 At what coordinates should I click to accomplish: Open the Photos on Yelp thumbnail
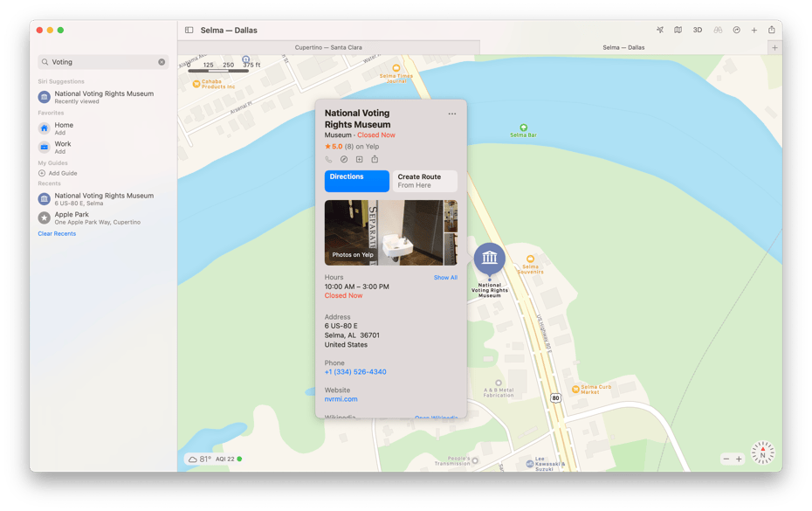coord(383,232)
